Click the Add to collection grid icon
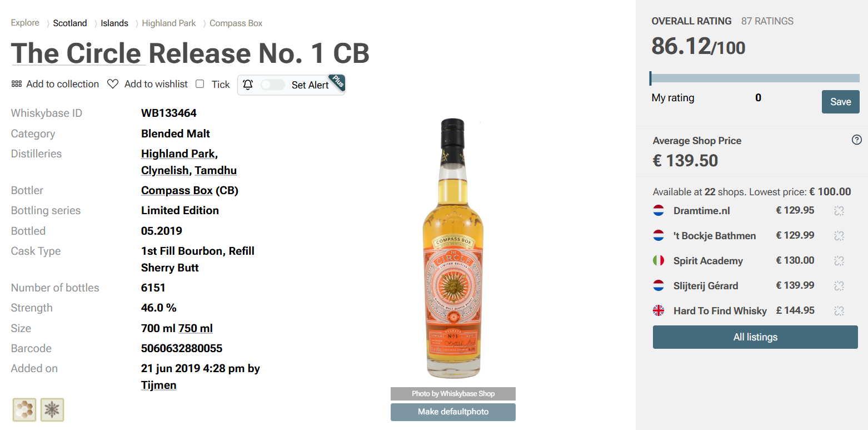 point(16,84)
